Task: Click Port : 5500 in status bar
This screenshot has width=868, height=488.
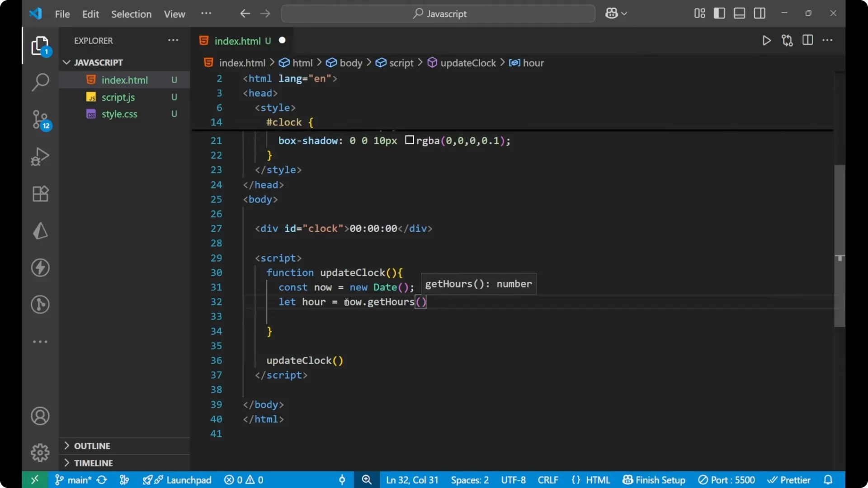Action: click(726, 480)
